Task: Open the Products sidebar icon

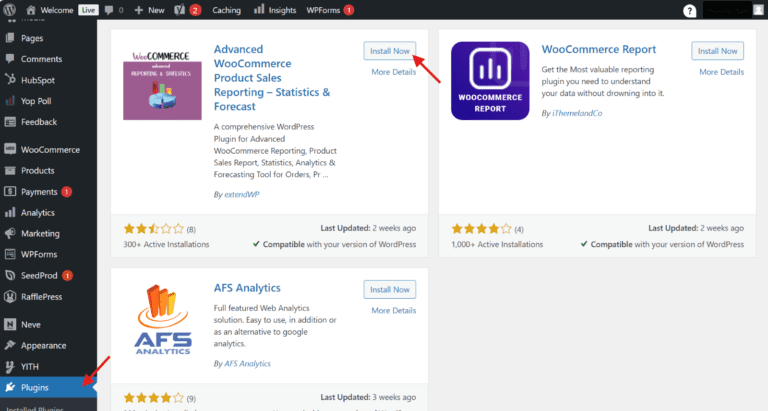Action: point(10,170)
